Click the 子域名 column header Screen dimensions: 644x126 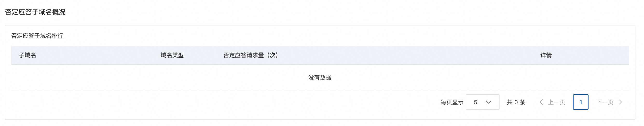coord(27,55)
